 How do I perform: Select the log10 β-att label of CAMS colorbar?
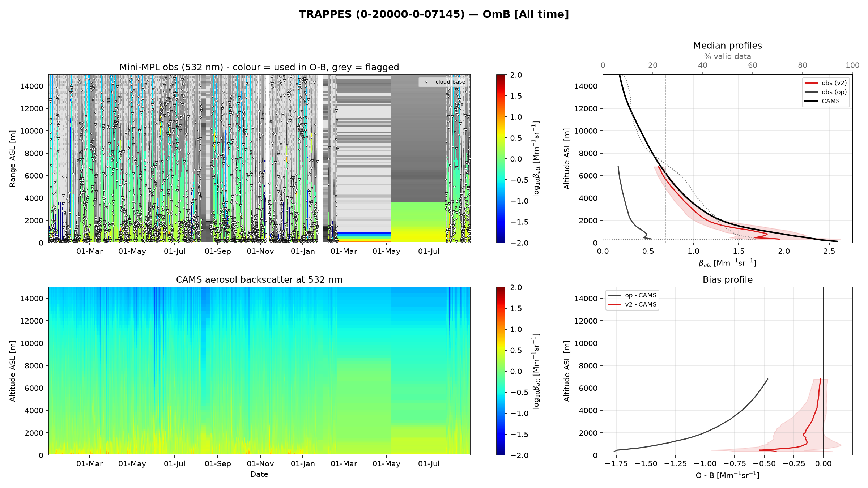coord(536,371)
